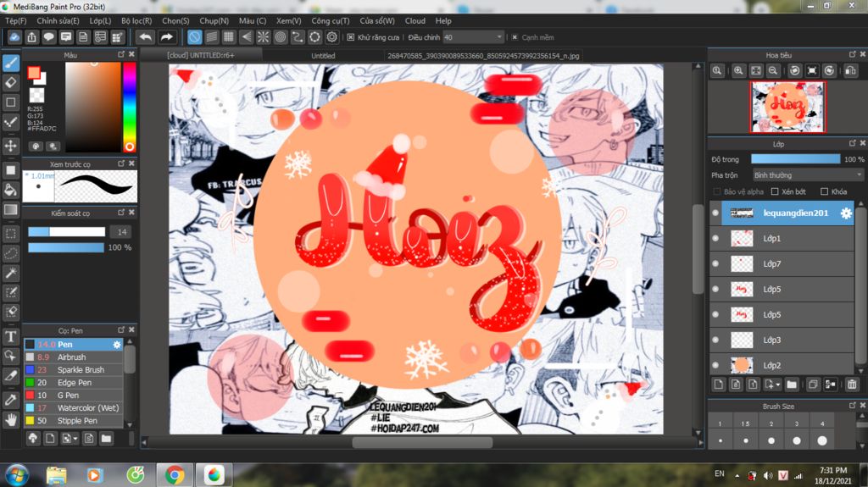
Task: Duplicate the current layer
Action: [813, 384]
